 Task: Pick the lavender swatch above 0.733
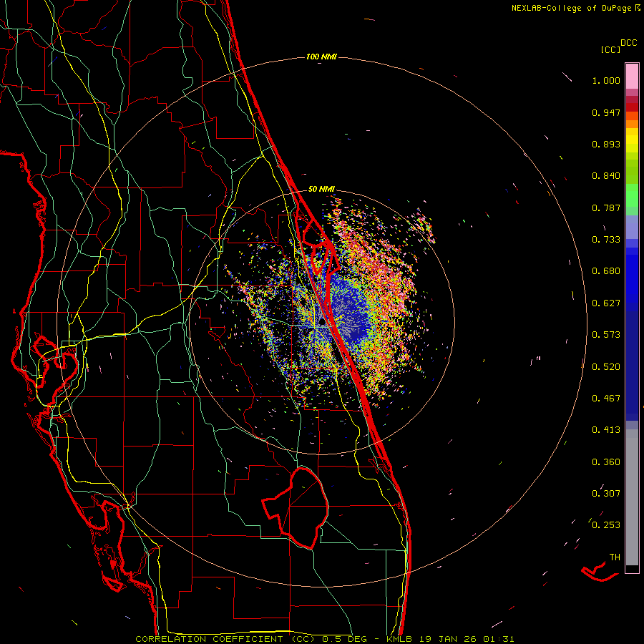[x=632, y=228]
